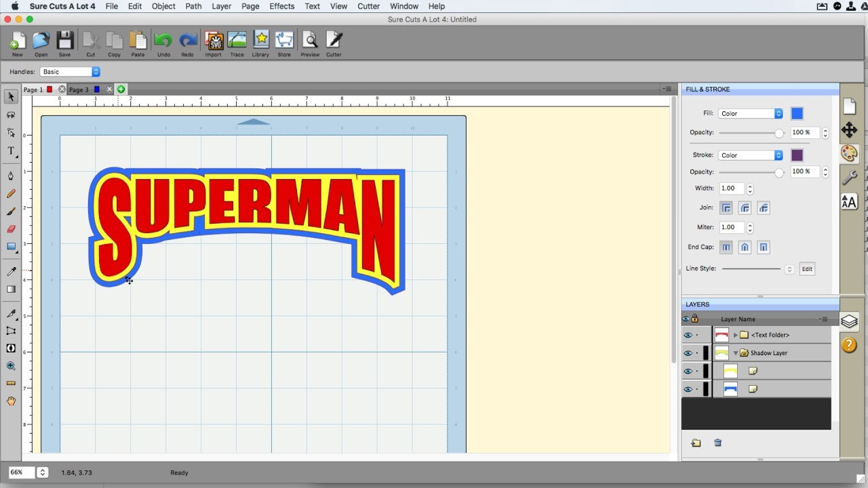Screen dimensions: 868x488
Task: Click the Preview toolbar icon
Action: [x=310, y=44]
